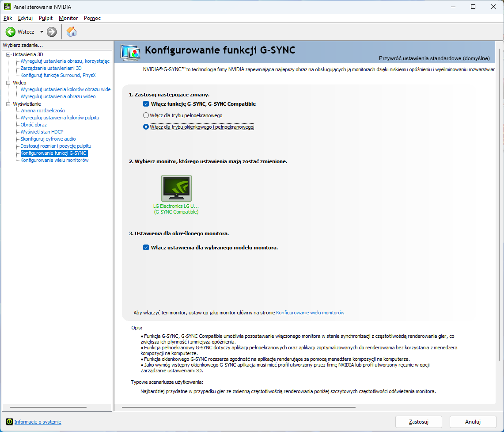Click Przywróć ustawienia standardowe (domyślne)
The width and height of the screenshot is (504, 432).
click(x=434, y=58)
